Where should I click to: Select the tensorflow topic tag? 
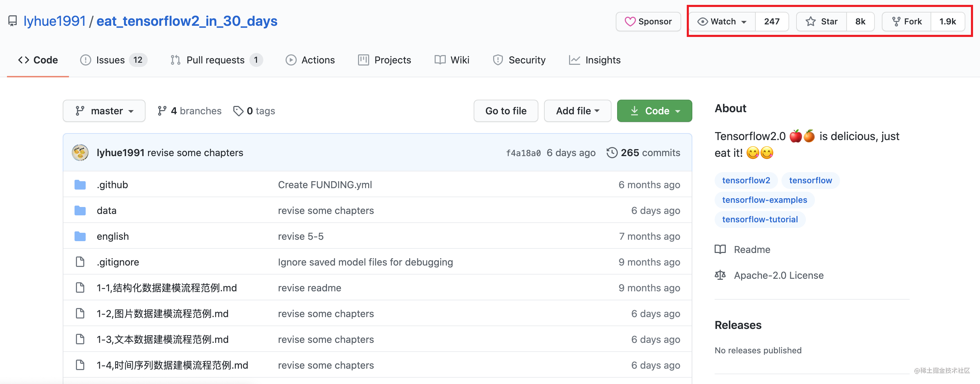[810, 181]
